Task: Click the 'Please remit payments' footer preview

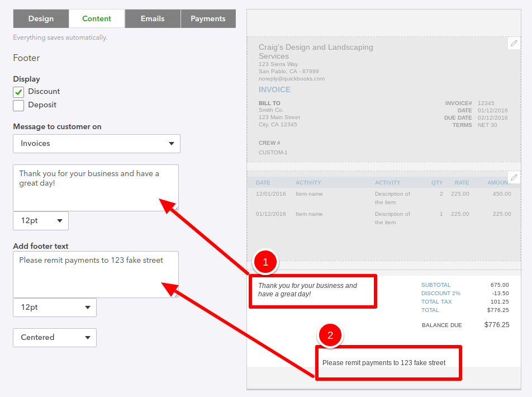Action: (388, 363)
